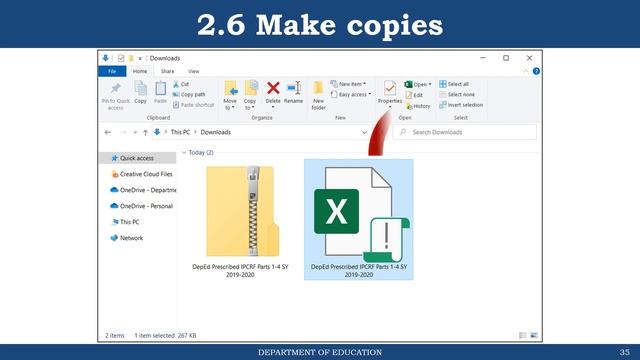This screenshot has height=360, width=640.
Task: Open the File menu tab
Action: coord(112,71)
